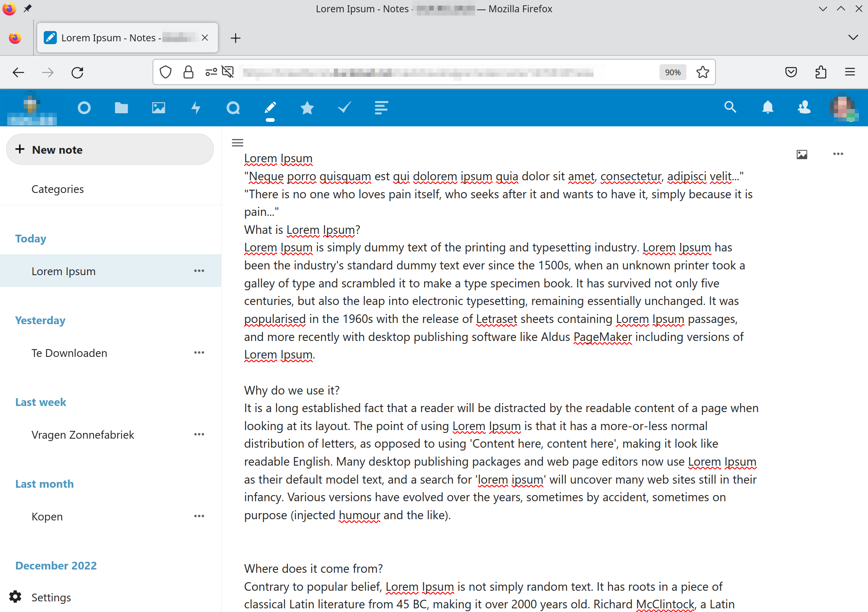Open the Talk chat icon

[233, 108]
